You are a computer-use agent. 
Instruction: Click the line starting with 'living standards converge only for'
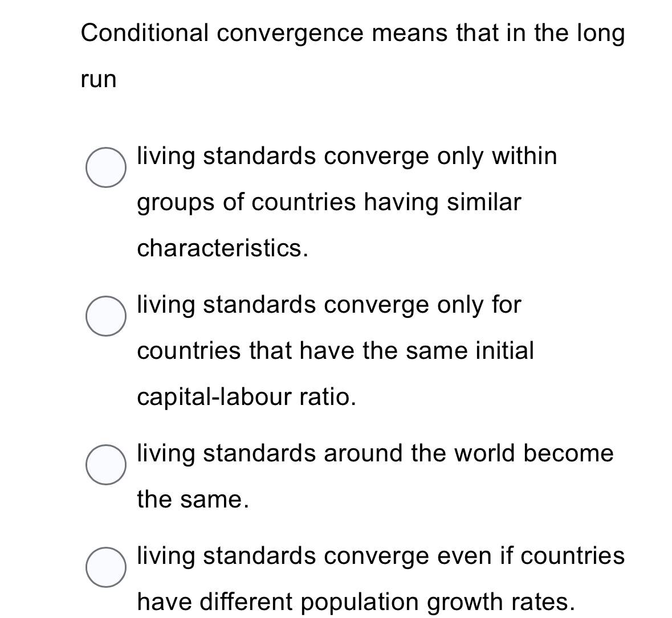pyautogui.click(x=329, y=305)
